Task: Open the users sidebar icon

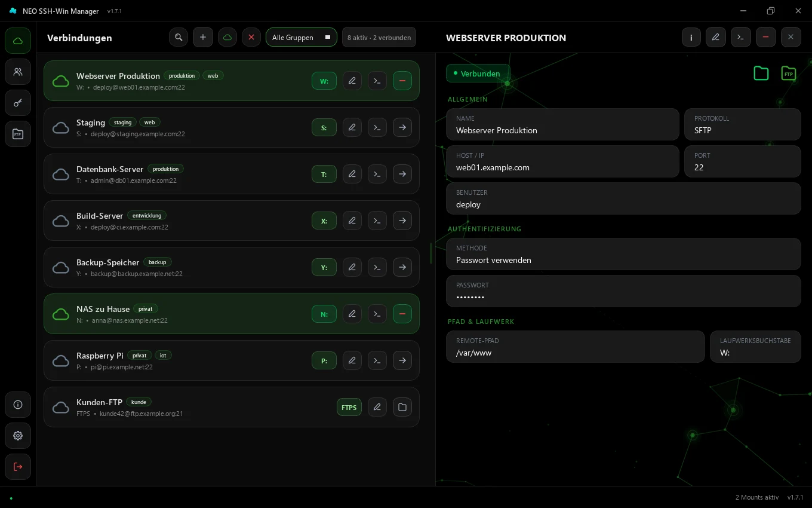Action: (x=18, y=72)
